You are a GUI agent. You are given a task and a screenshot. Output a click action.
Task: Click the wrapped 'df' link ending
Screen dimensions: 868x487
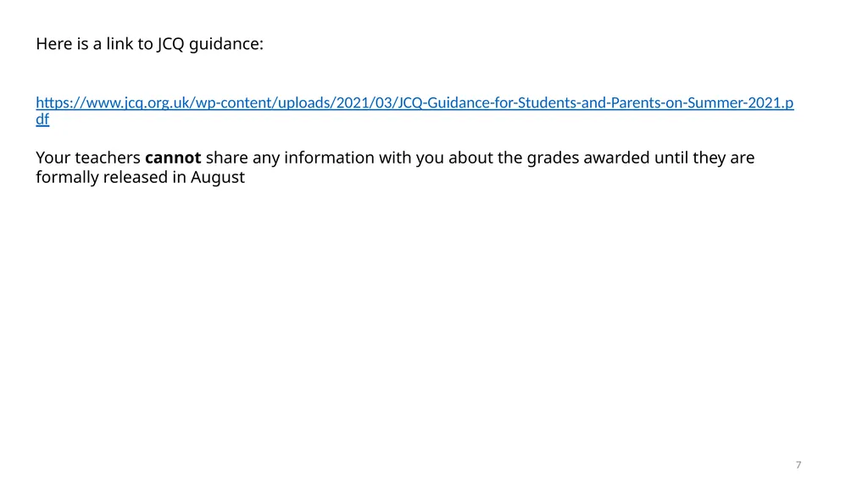click(x=42, y=119)
